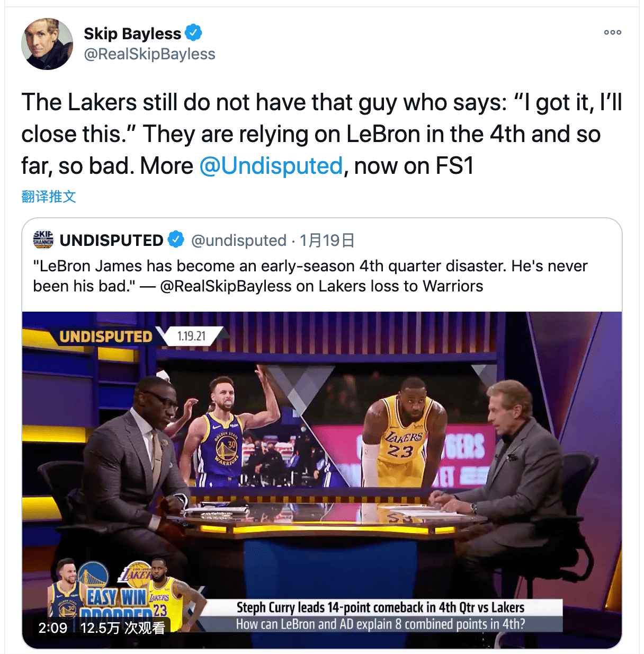Click the UNDISPUTED verified badge

(x=176, y=240)
